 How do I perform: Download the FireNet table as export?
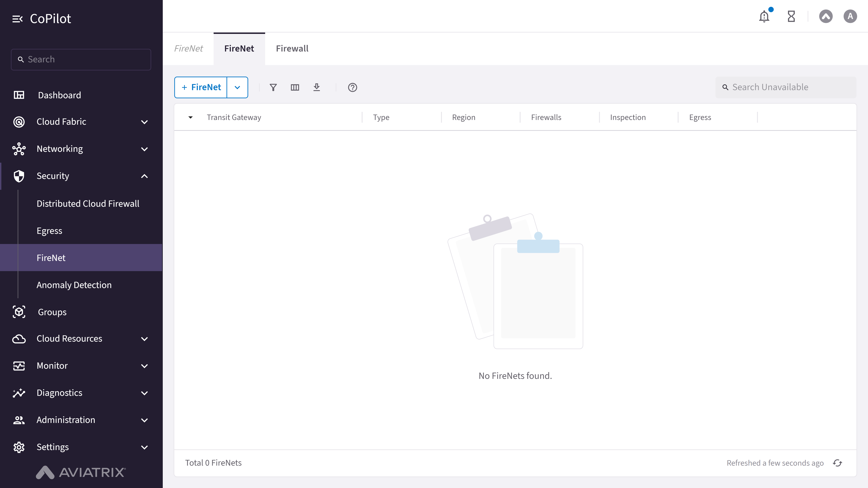[316, 88]
